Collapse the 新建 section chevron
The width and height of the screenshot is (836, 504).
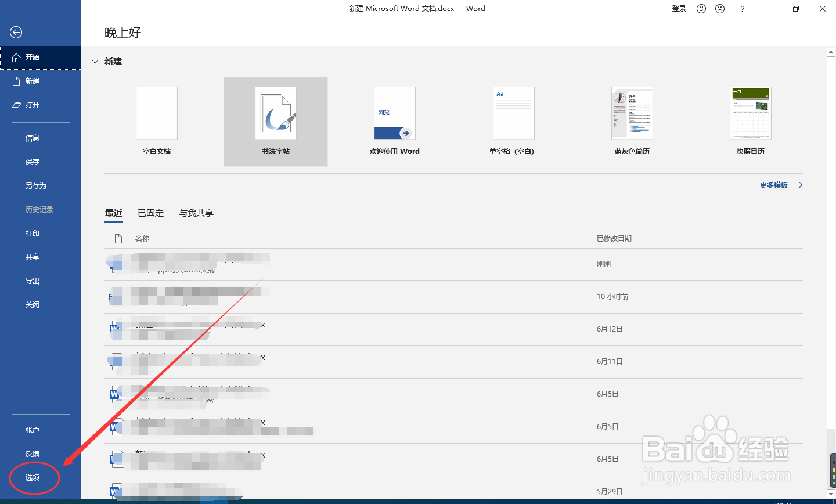pyautogui.click(x=95, y=62)
